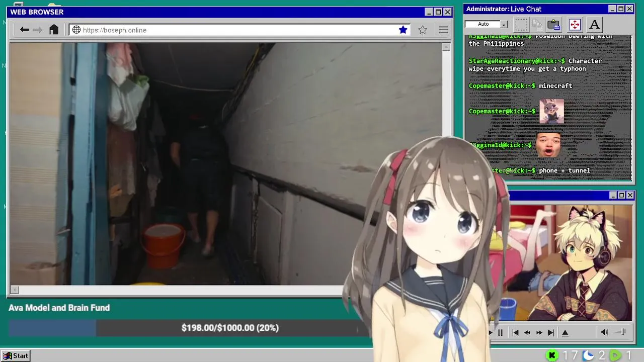This screenshot has height=362, width=644.
Task: Mute the media player speaker icon
Action: pos(605,332)
